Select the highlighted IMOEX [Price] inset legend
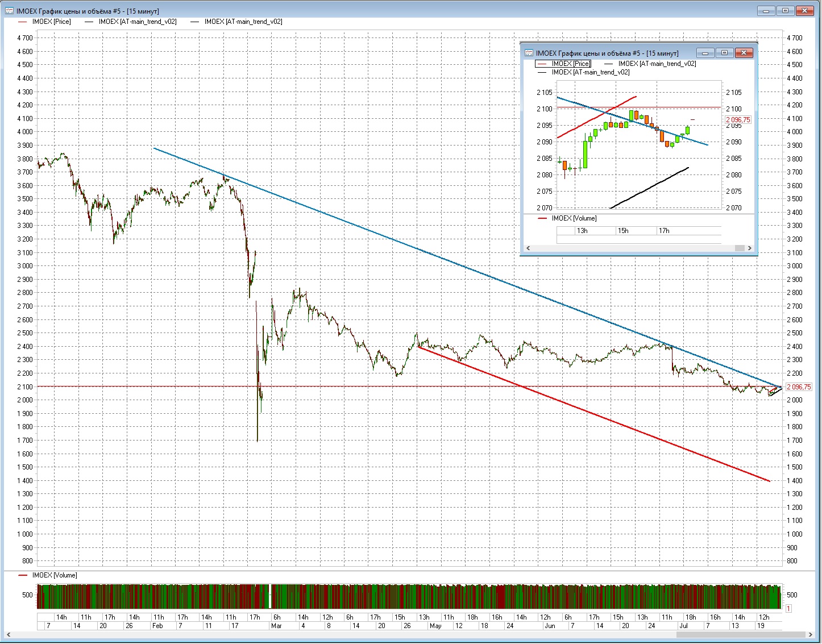 571,64
